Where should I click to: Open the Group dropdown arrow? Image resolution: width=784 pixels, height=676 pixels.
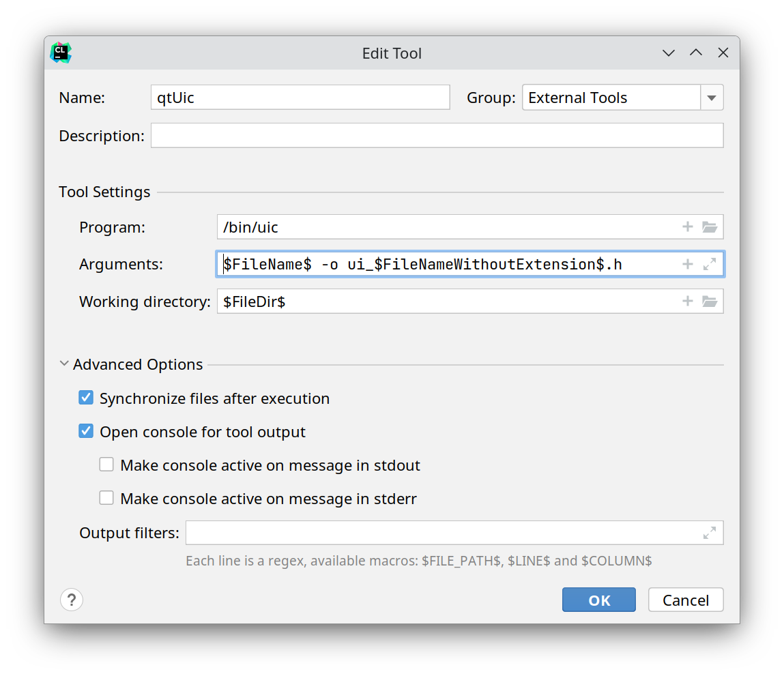[x=712, y=98]
